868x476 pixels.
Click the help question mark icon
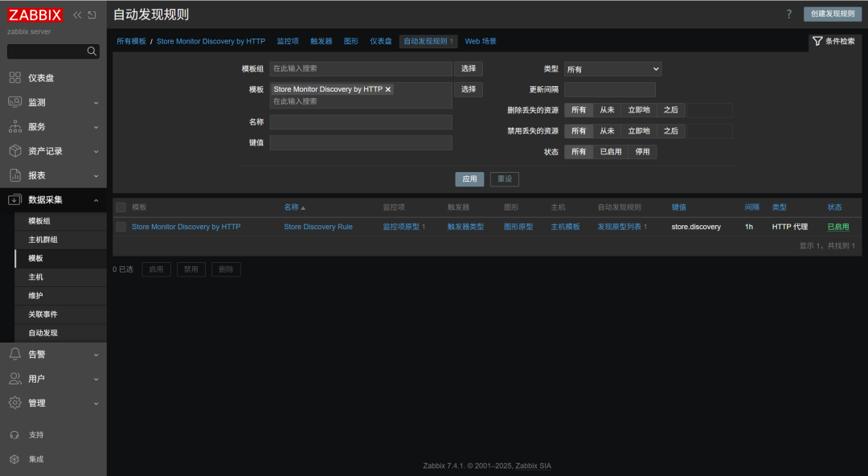pos(789,14)
